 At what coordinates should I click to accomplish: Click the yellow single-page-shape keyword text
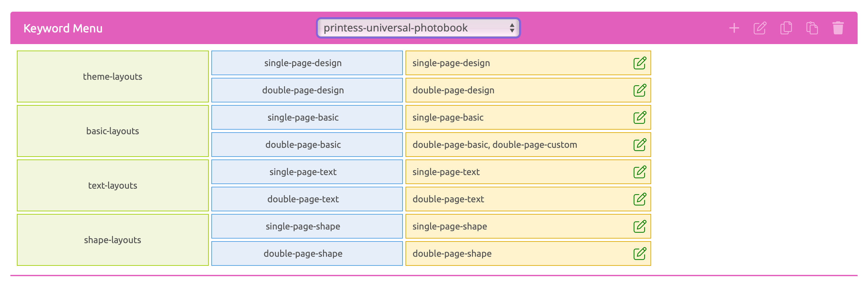click(450, 227)
